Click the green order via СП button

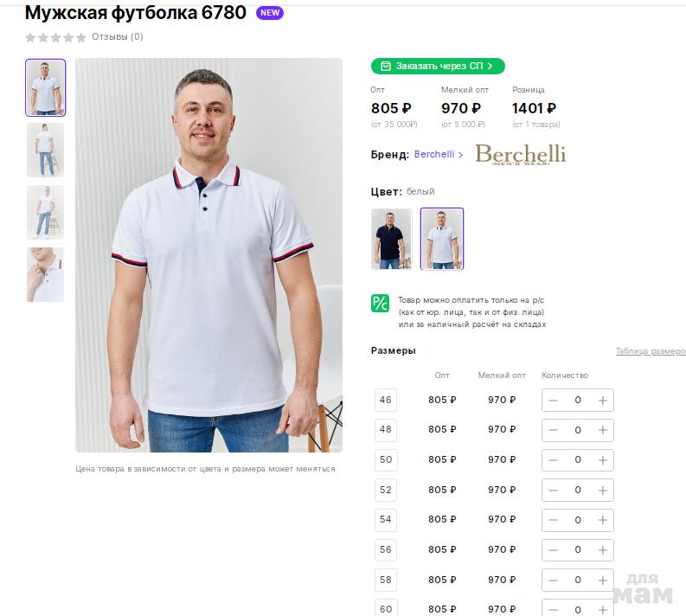[438, 66]
